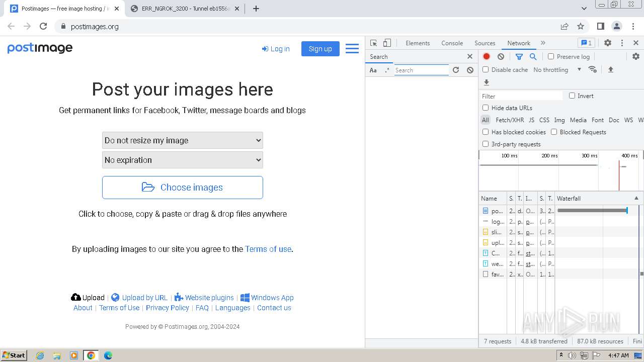Bookmark this page with the star icon
The width and height of the screenshot is (644, 362).
coord(581,26)
